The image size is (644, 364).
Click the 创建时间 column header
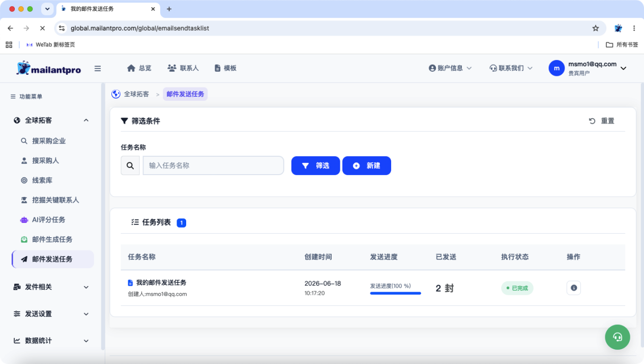(x=318, y=257)
